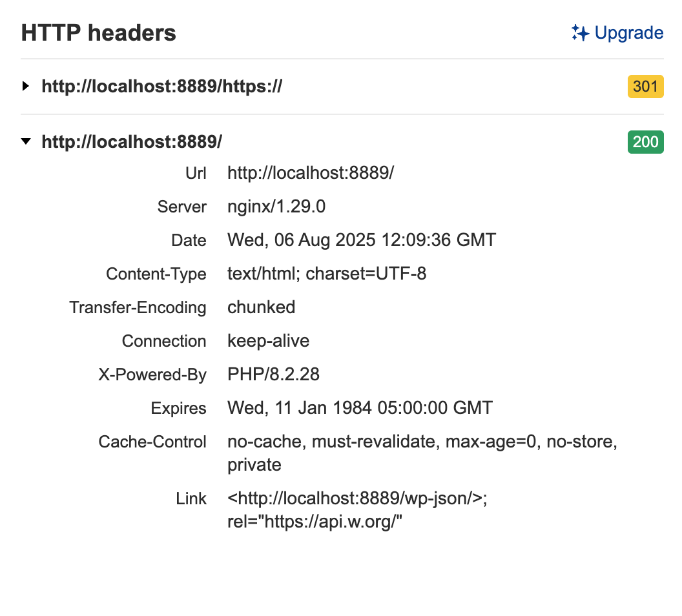Viewport: 682px width, 616px height.
Task: Click the Cache-Control header label
Action: (152, 442)
